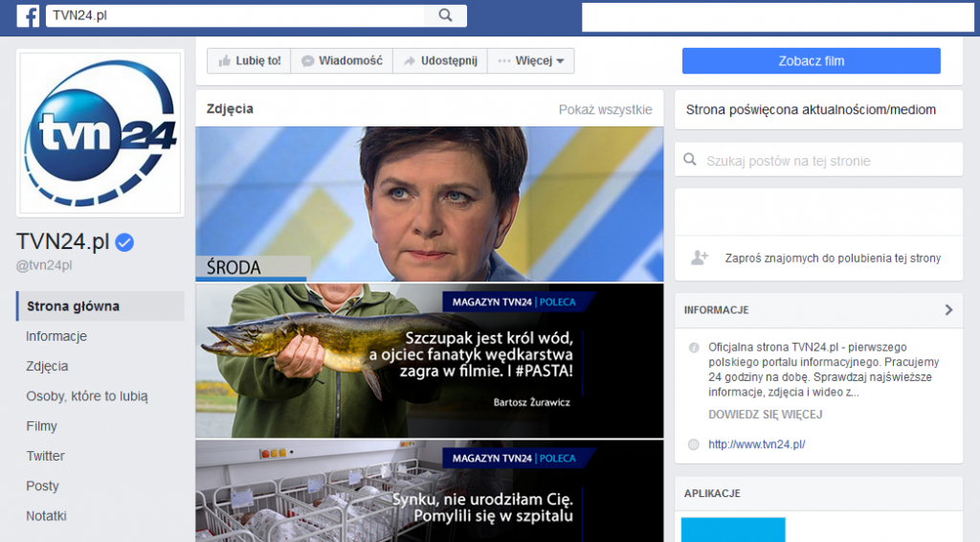Click the TVN24 profile picture logo
The image size is (980, 542).
click(x=100, y=133)
